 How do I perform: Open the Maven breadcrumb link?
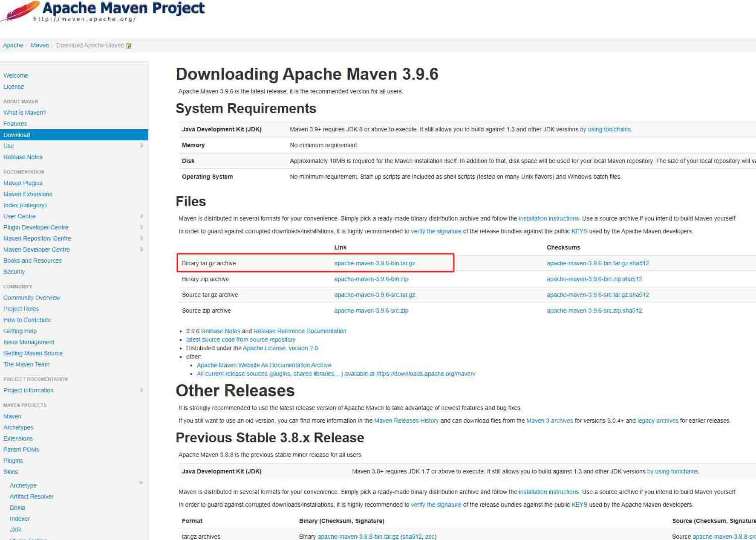tap(40, 45)
